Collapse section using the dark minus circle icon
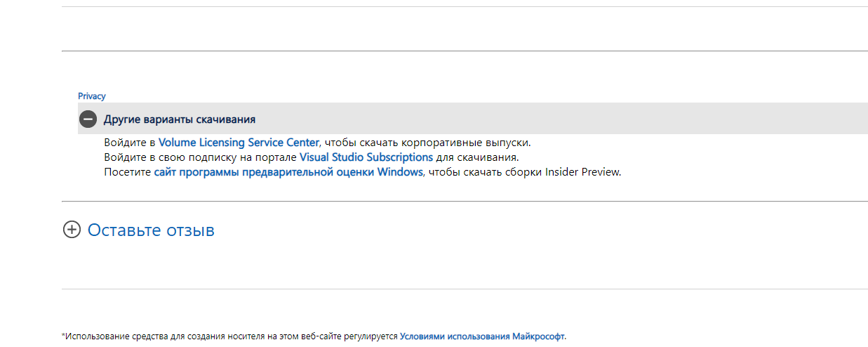 click(x=88, y=119)
